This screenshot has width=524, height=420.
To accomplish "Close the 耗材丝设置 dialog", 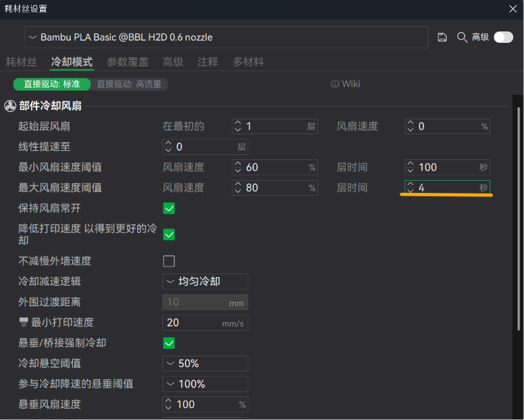I will 513,9.
